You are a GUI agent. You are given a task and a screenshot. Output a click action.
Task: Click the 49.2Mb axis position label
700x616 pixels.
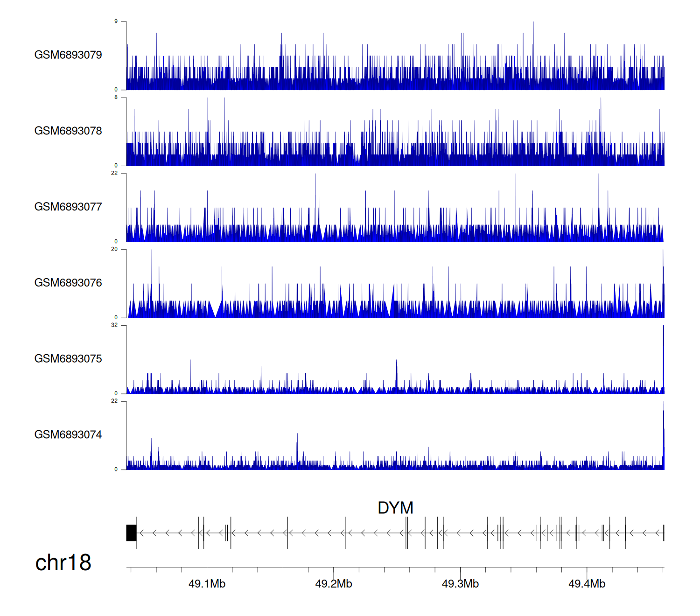334,584
